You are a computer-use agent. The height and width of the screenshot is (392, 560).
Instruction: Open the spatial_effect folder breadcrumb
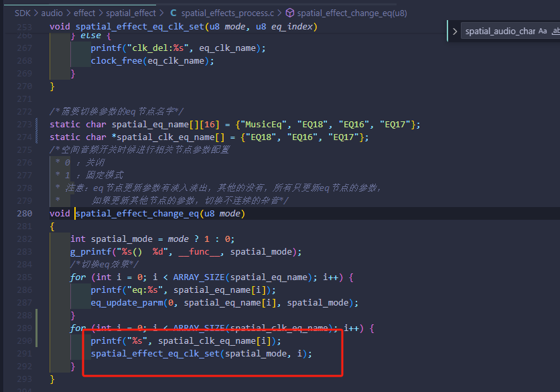pos(131,13)
